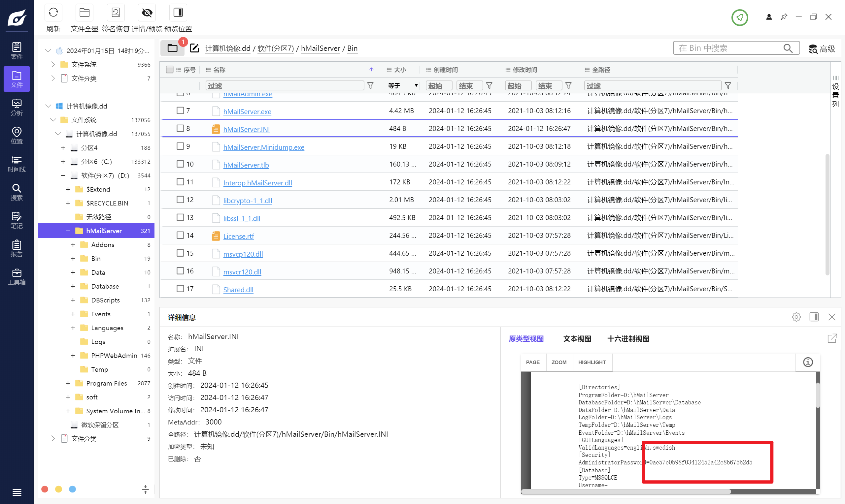Click the 刷新 refresh icon

pos(53,13)
